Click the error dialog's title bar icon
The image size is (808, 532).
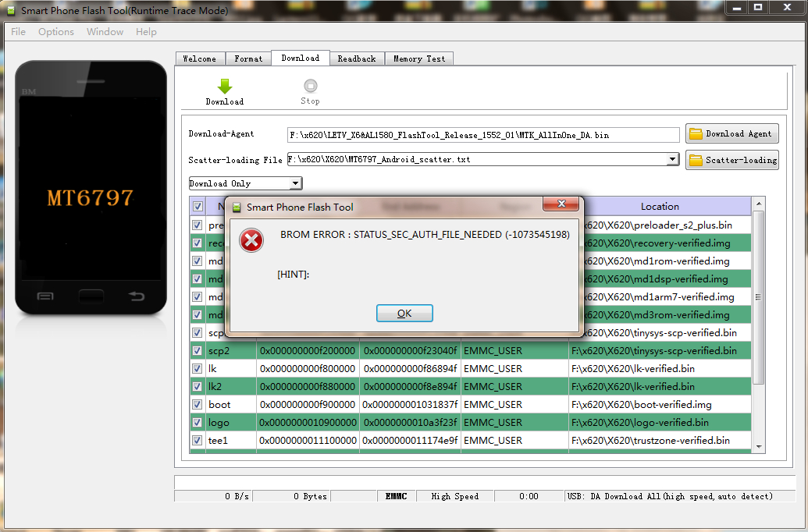coord(237,207)
